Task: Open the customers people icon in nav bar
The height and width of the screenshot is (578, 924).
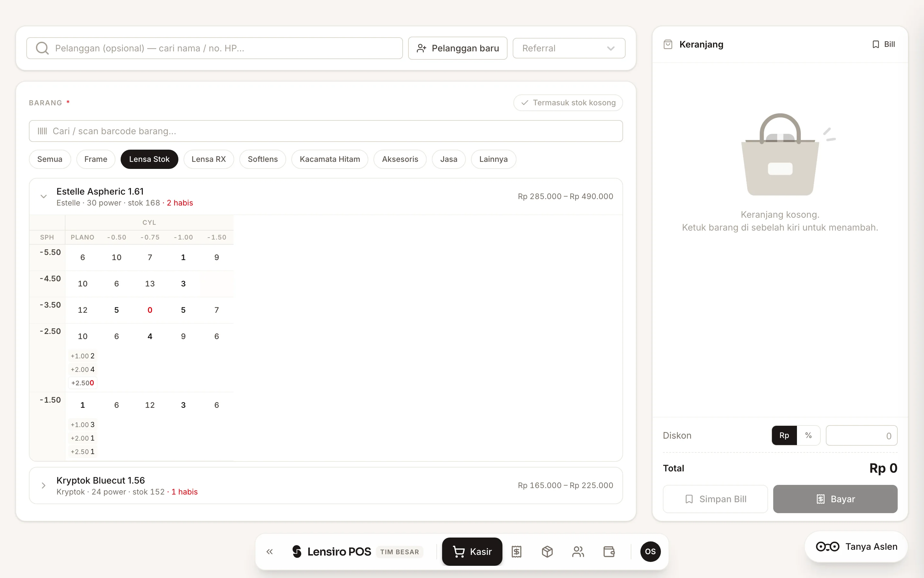Action: click(x=578, y=552)
